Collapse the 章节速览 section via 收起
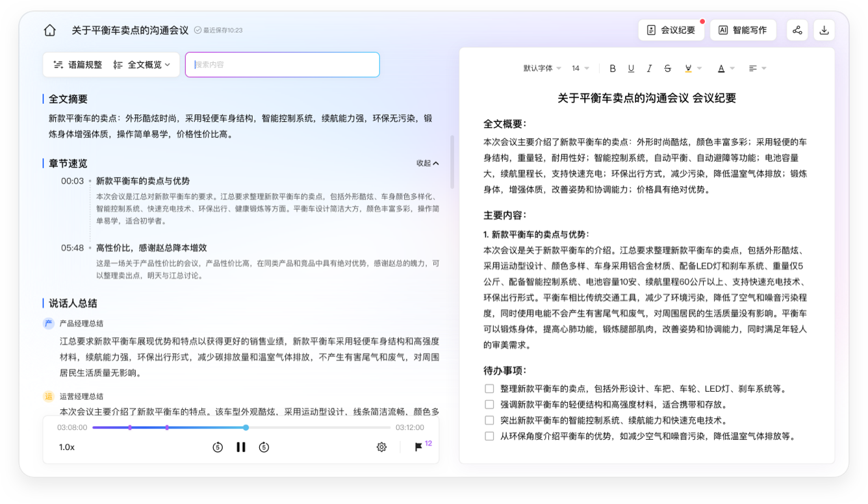The image size is (868, 504). (426, 163)
